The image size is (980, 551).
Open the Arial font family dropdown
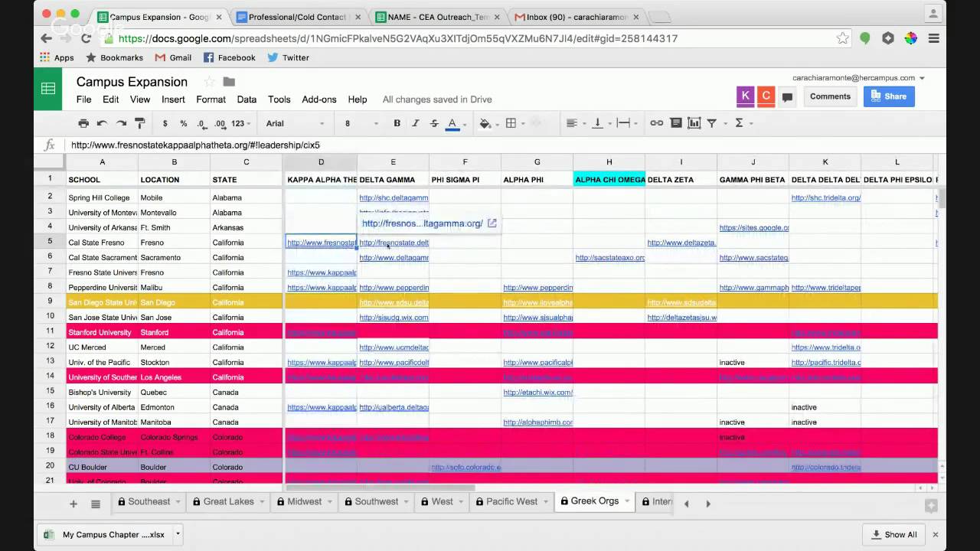(x=295, y=123)
